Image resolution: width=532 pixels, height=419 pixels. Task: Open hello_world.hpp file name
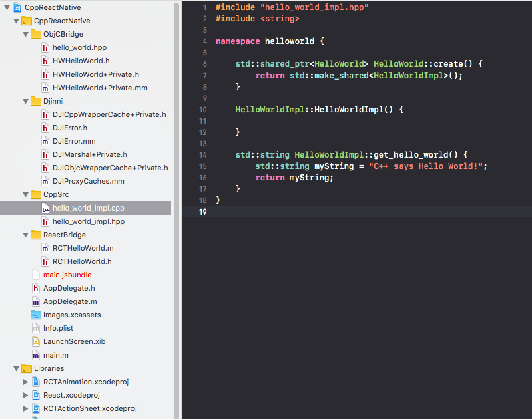click(x=79, y=48)
